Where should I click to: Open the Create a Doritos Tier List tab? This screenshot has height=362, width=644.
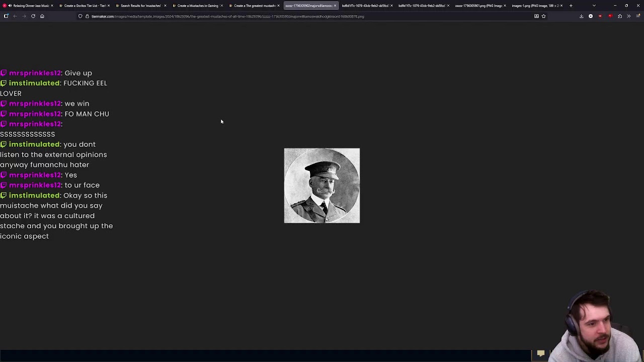85,6
